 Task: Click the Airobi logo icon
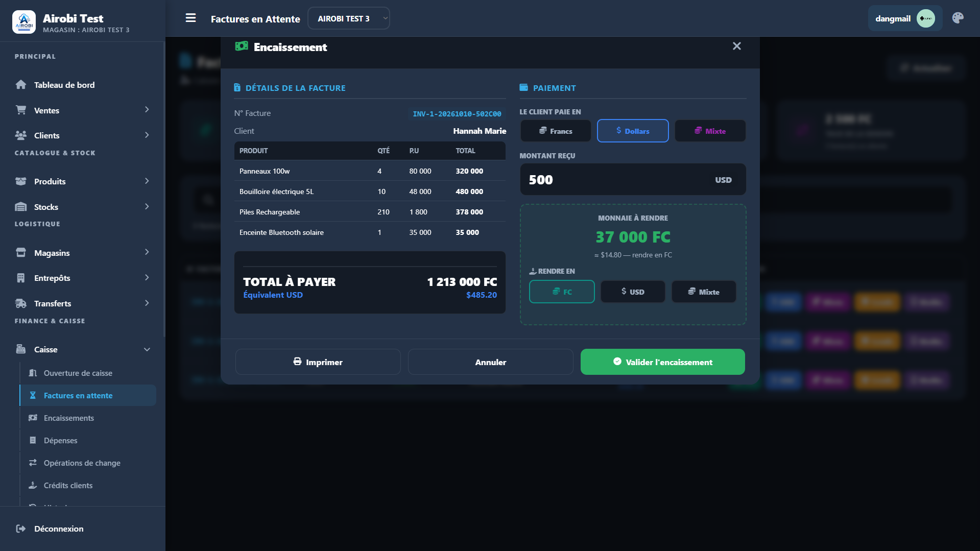pyautogui.click(x=24, y=22)
